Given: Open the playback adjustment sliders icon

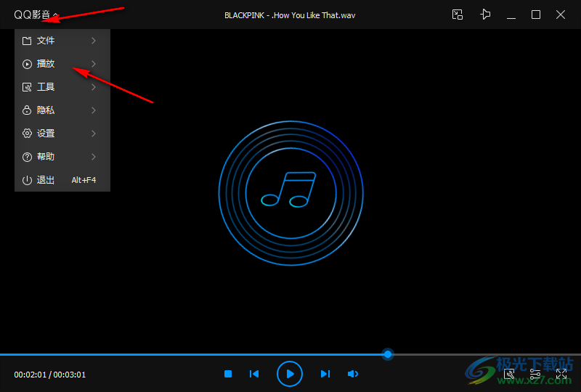Looking at the screenshot, I should (x=535, y=374).
